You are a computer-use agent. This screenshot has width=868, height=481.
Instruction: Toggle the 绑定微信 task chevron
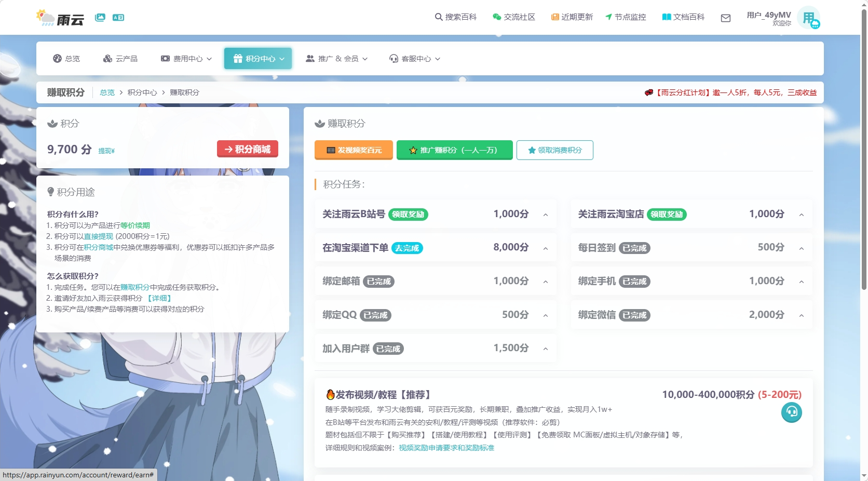click(x=802, y=315)
